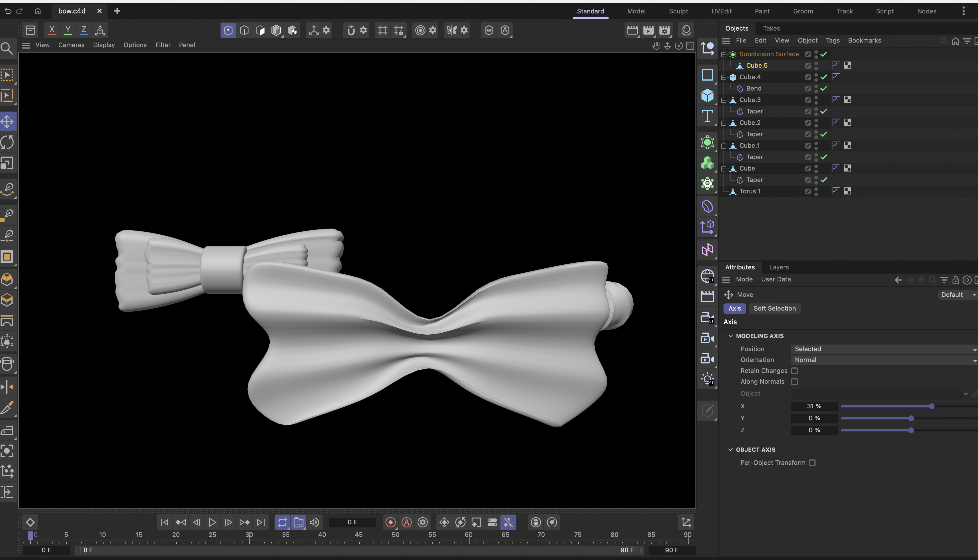Collapse the Subdivision Surface tree node

(x=723, y=54)
